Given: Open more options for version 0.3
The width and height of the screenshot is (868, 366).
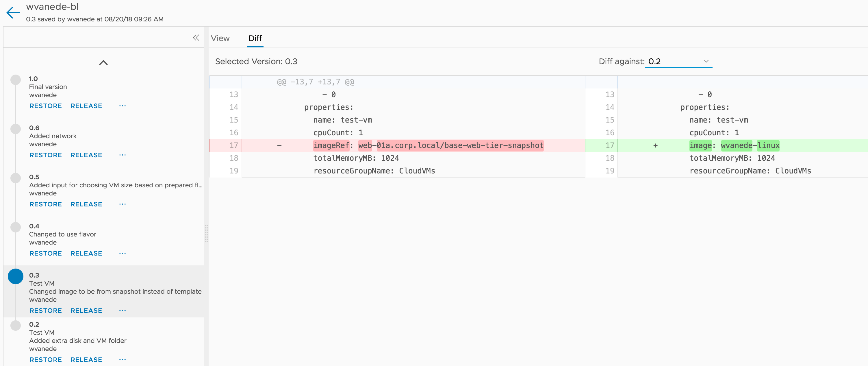Looking at the screenshot, I should [x=122, y=311].
